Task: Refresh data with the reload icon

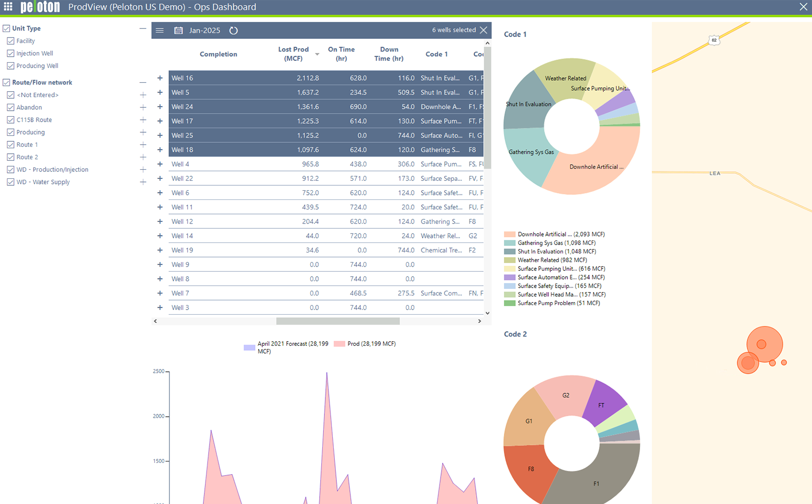Action: 233,30
